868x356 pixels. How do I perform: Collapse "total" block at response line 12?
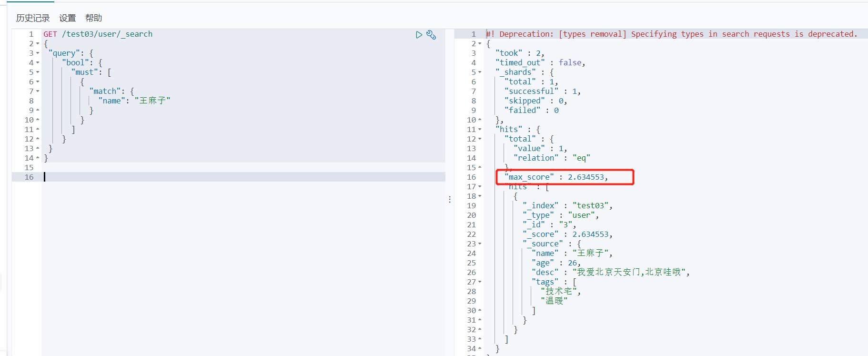480,139
